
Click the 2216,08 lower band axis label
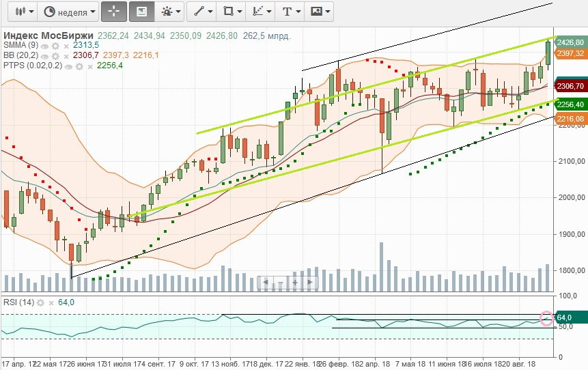(x=570, y=119)
